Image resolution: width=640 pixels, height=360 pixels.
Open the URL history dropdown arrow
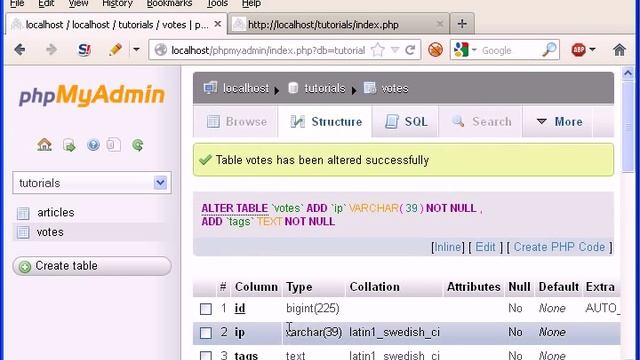[395, 50]
